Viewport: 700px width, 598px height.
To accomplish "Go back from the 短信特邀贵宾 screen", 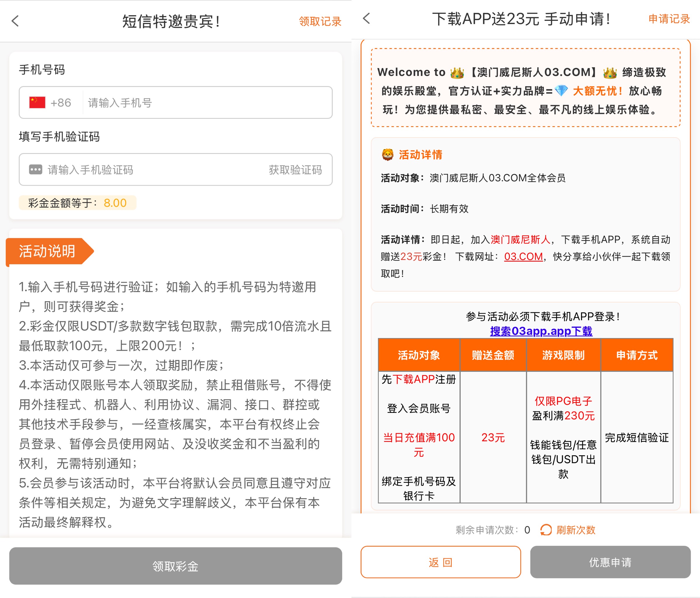I will click(x=15, y=21).
